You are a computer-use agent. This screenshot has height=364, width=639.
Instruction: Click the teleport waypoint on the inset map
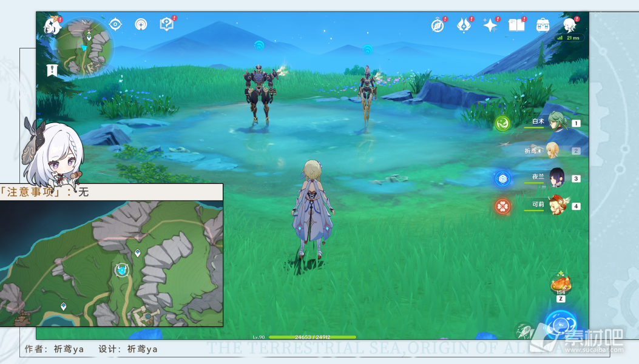tap(121, 270)
